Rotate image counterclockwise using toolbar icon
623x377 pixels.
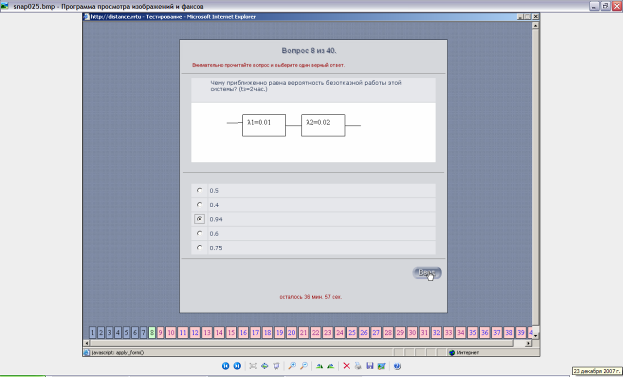click(331, 366)
